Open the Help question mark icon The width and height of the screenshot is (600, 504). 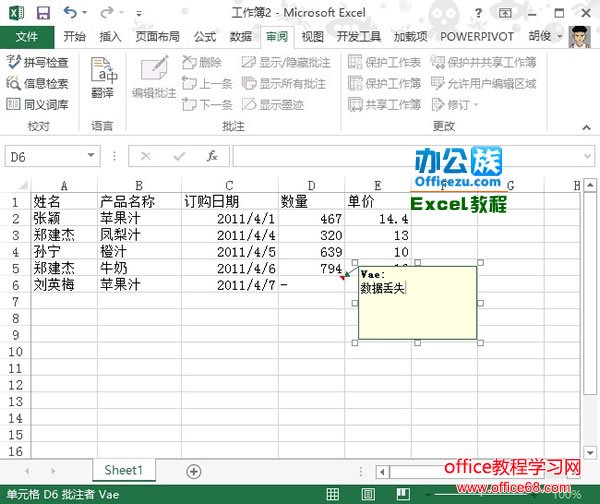coord(478,13)
